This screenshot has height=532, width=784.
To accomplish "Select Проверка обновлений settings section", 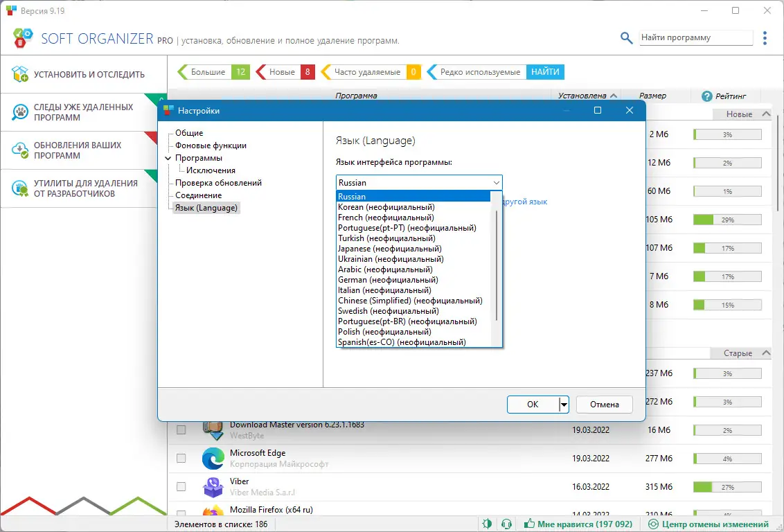I will (x=218, y=183).
